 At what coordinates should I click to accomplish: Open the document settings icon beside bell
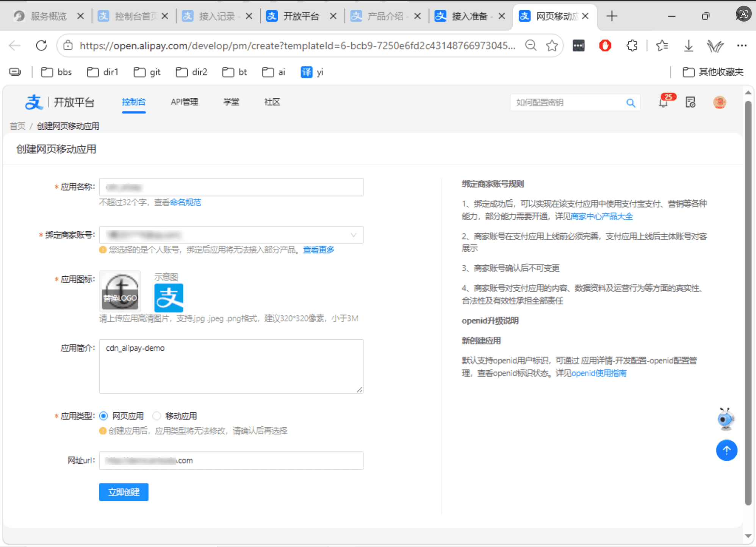pos(690,102)
